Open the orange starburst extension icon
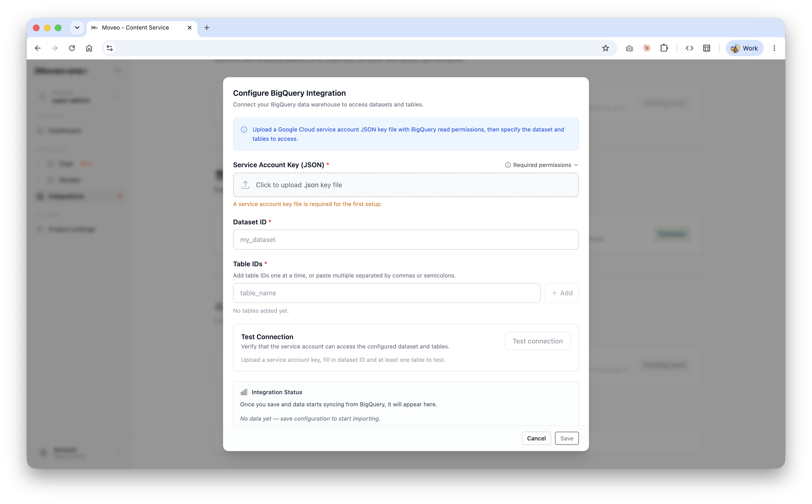812x504 pixels. coord(647,48)
